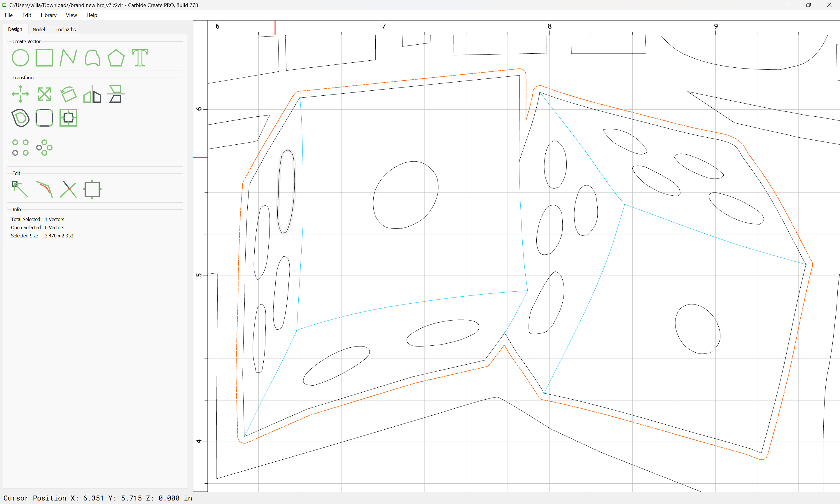Open the Help menu

pos(92,15)
